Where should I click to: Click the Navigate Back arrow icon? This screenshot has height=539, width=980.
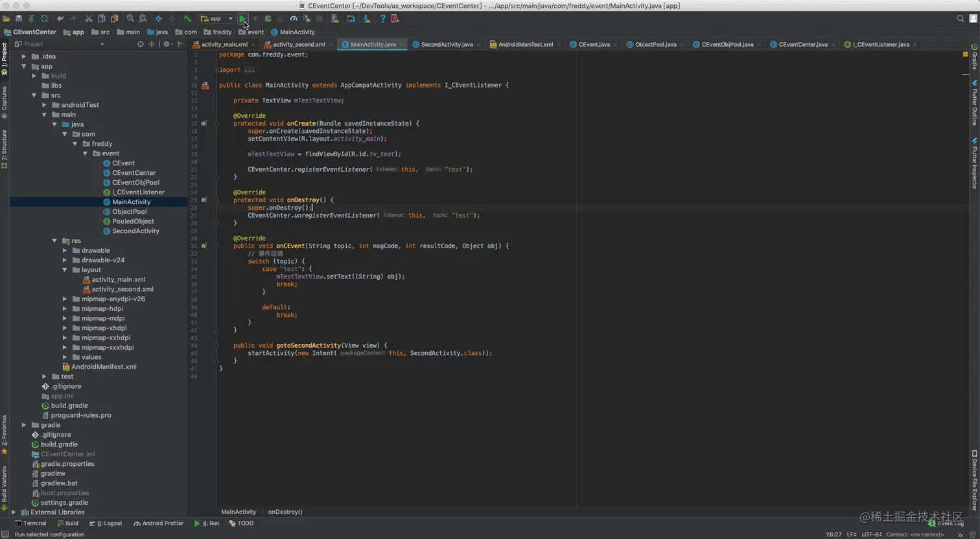pyautogui.click(x=159, y=19)
